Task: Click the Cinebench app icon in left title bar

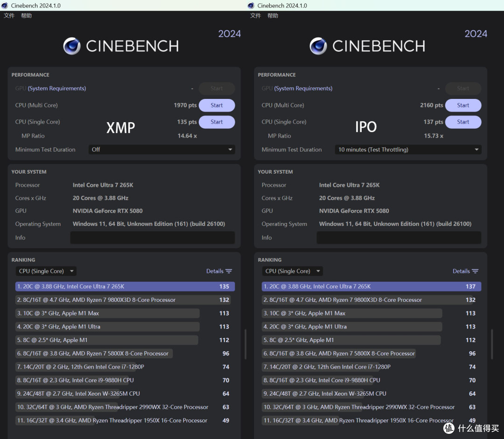Action: coord(5,6)
